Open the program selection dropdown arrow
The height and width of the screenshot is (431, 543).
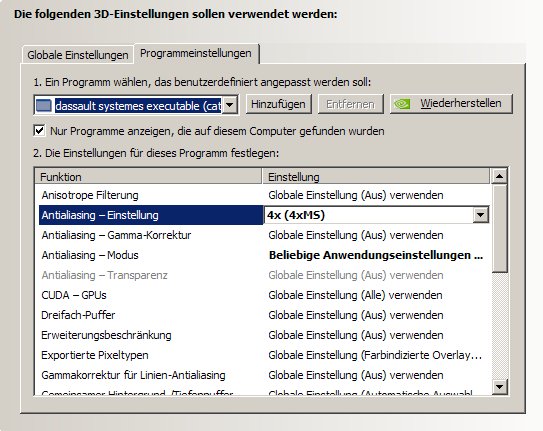230,105
